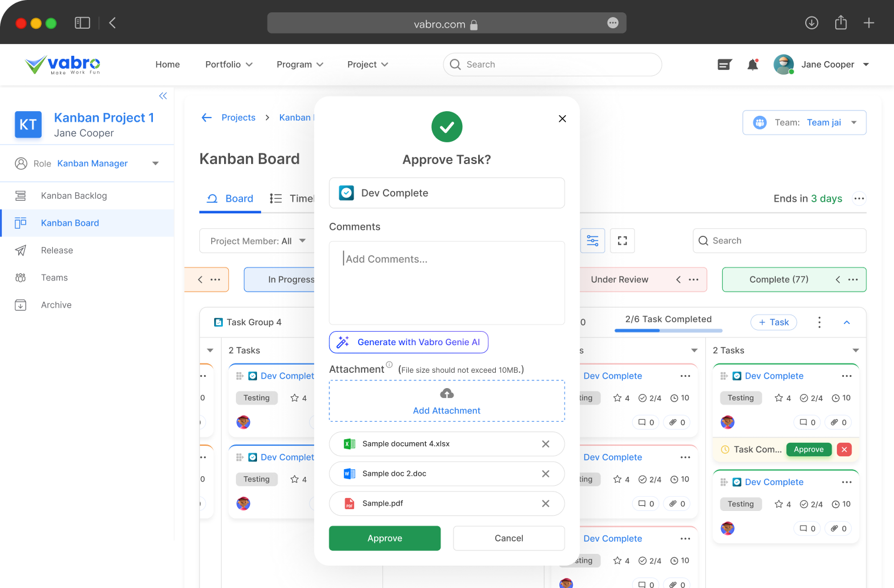Image resolution: width=894 pixels, height=588 pixels.
Task: Remove Sample.pdf attachment
Action: pyautogui.click(x=545, y=503)
